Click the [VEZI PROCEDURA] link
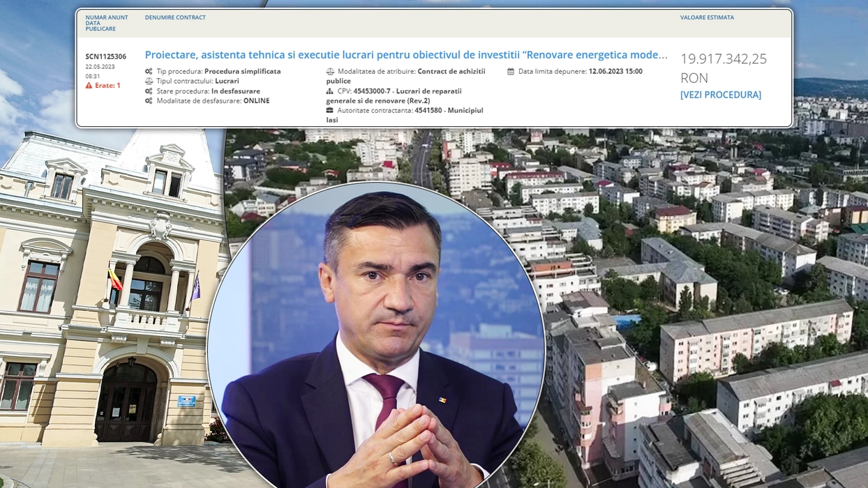 720,95
